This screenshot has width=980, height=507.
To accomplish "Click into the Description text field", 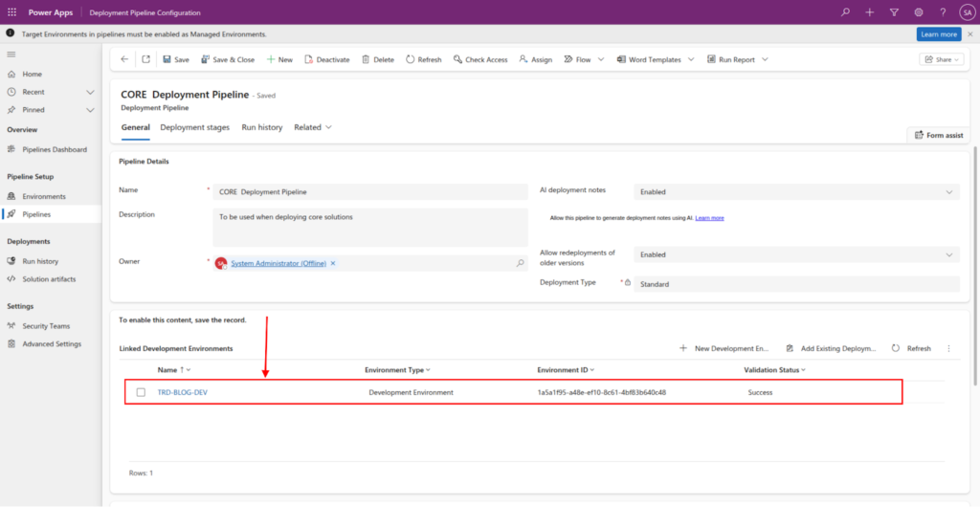I will tap(369, 227).
